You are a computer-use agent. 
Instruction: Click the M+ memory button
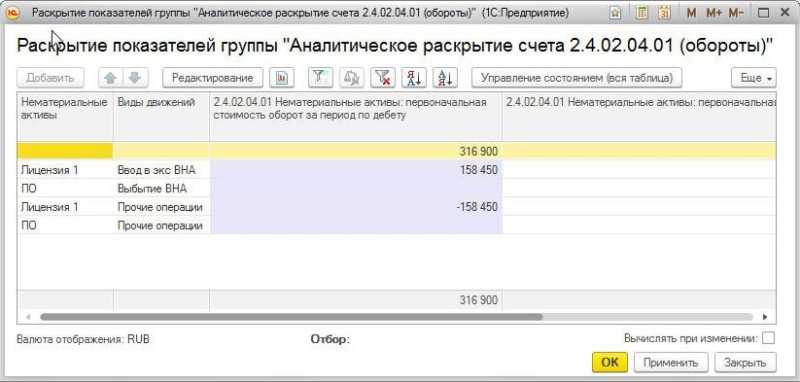[x=713, y=13]
